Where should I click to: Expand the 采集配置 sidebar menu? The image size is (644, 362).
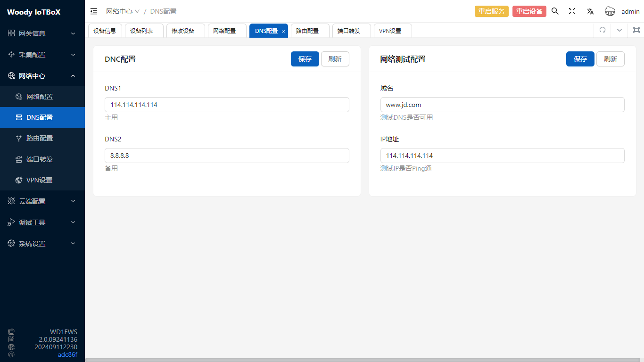click(42, 55)
